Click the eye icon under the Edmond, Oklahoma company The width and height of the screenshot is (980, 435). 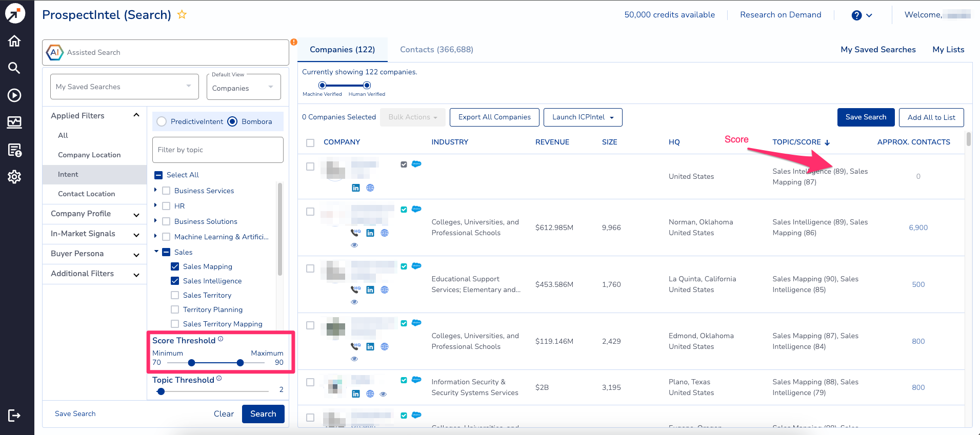click(x=354, y=359)
